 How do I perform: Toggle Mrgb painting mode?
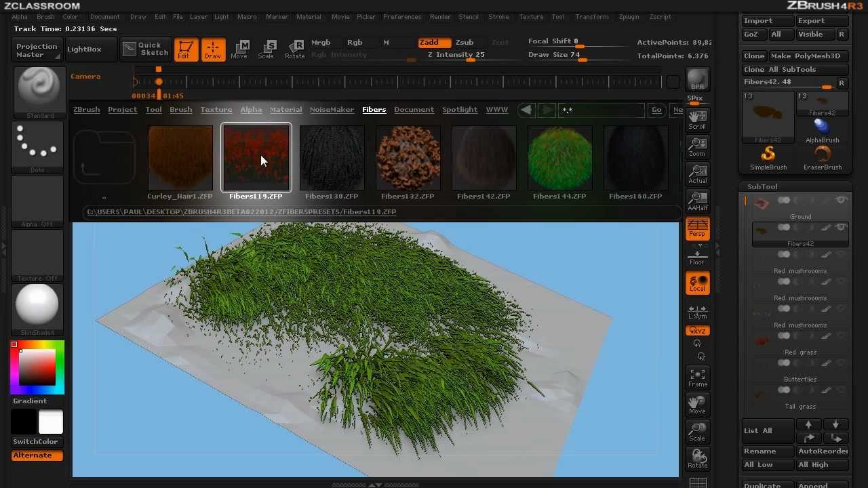click(321, 43)
